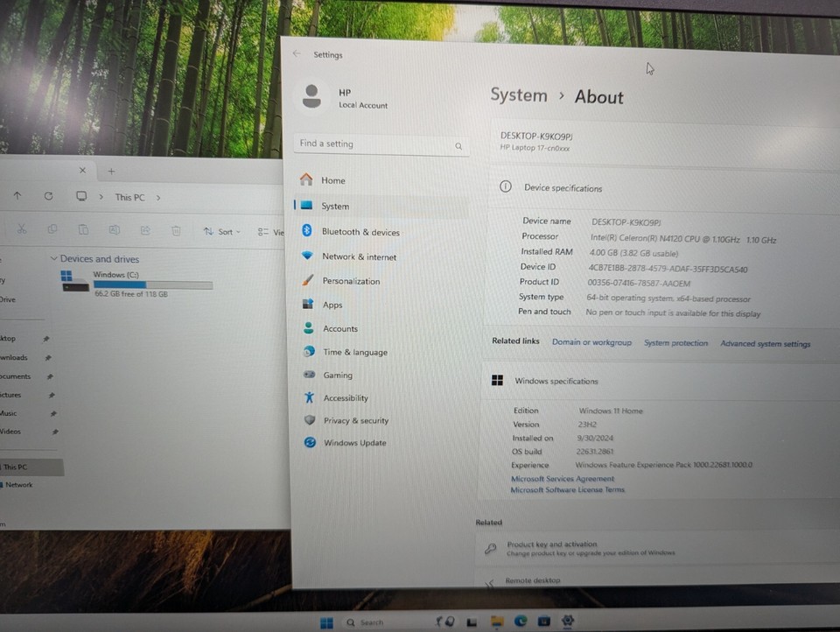The image size is (840, 632).
Task: Open Windows Update in the sidebar
Action: tap(353, 443)
